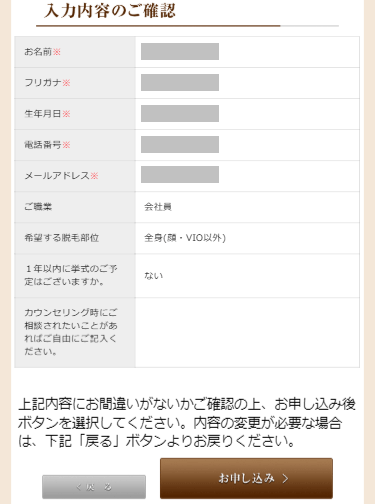Screen dimensions: 375x504
Task: Click the masked value beside お名前
Action: click(180, 51)
